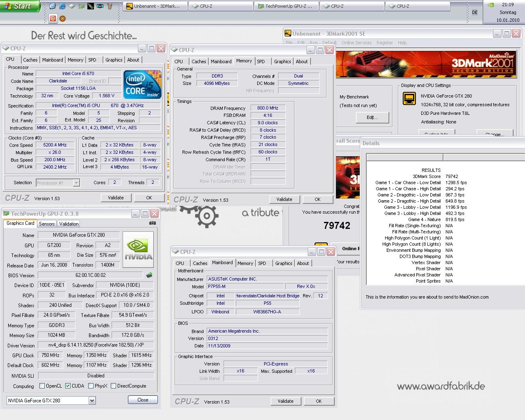This screenshot has width=525, height=420.
Task: Open Mainboard tab in CPU-Z CPU window
Action: pyautogui.click(x=53, y=60)
